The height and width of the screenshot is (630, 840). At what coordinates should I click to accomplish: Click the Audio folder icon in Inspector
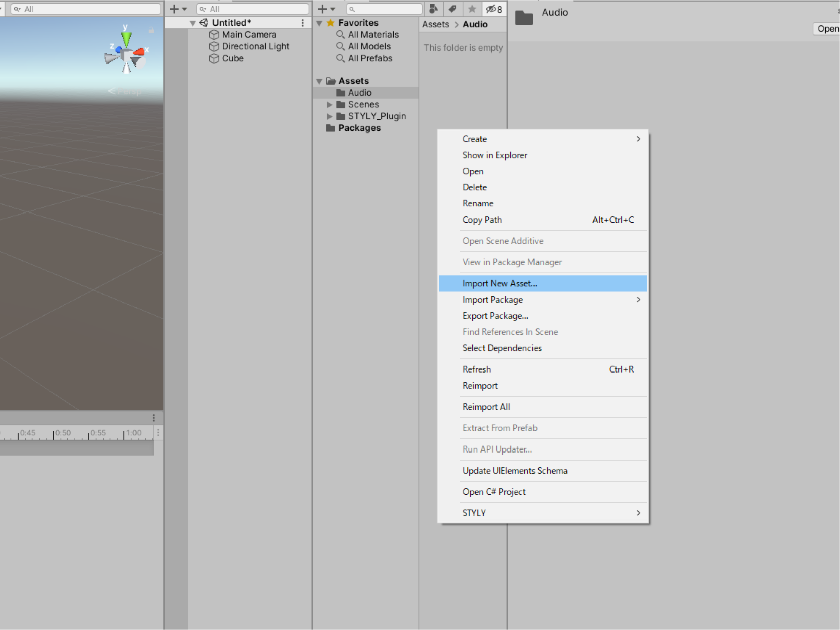pos(524,18)
